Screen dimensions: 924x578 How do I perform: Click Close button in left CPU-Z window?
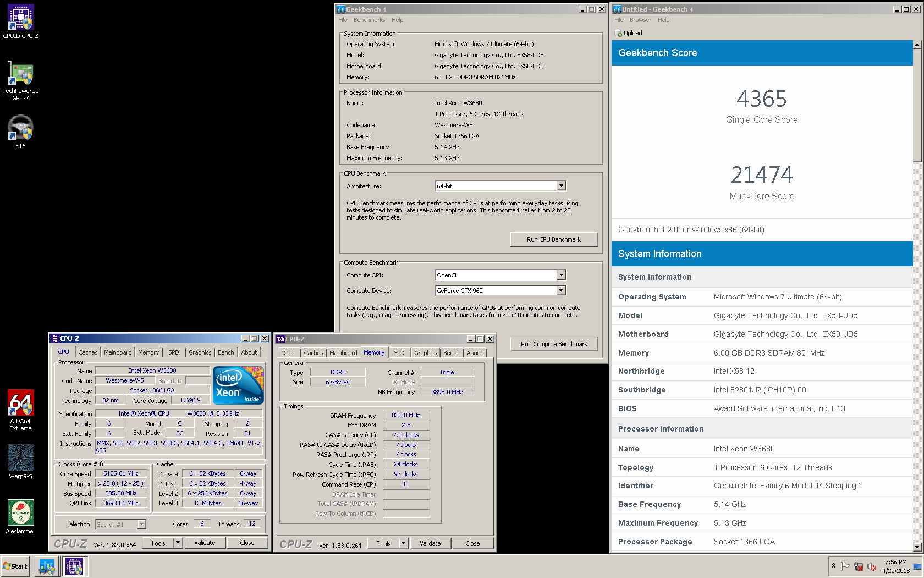(247, 543)
